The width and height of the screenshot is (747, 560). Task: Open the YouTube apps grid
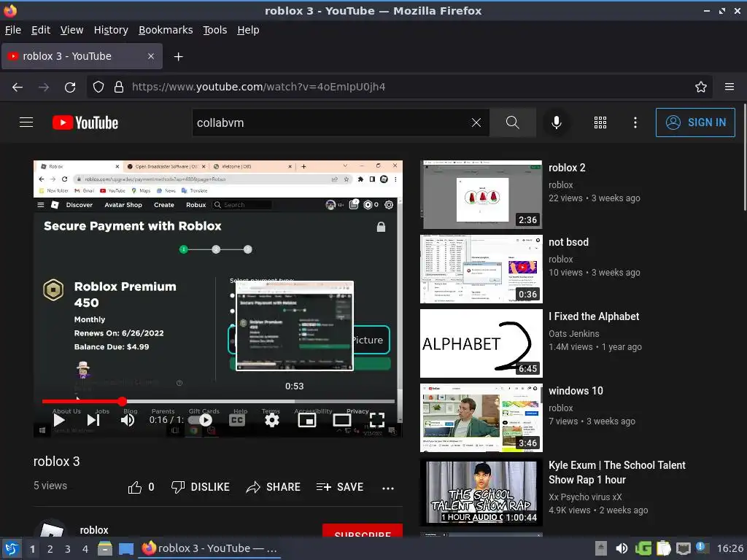(x=600, y=122)
